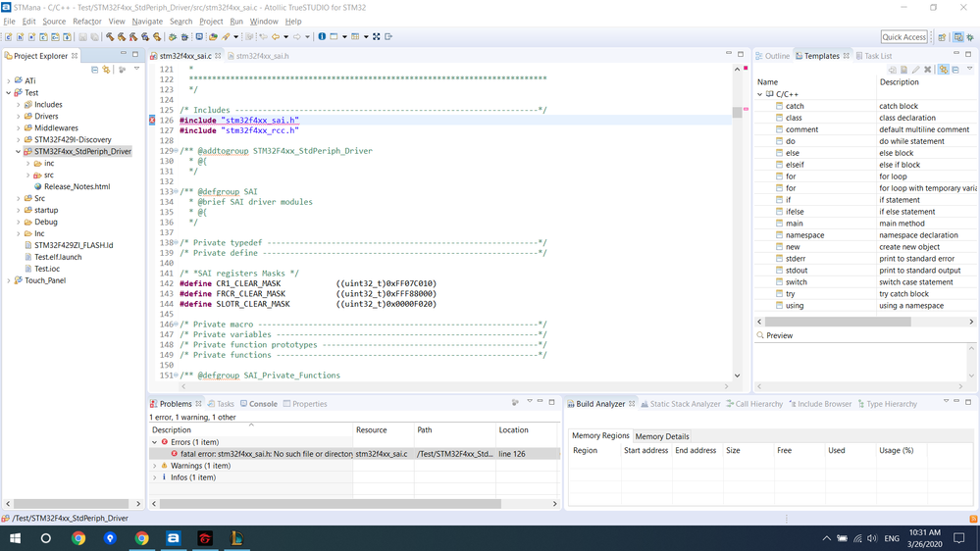Toggle Link with Editor in Project Explorer
Viewport: 980px width, 551px height.
click(106, 70)
